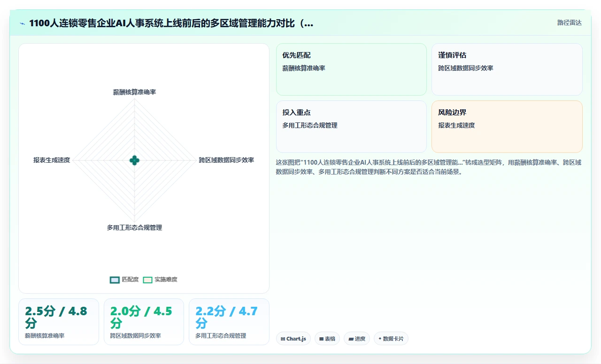Click the 匹配度 legend color box
Viewport: 601px width, 364px height.
tap(115, 280)
